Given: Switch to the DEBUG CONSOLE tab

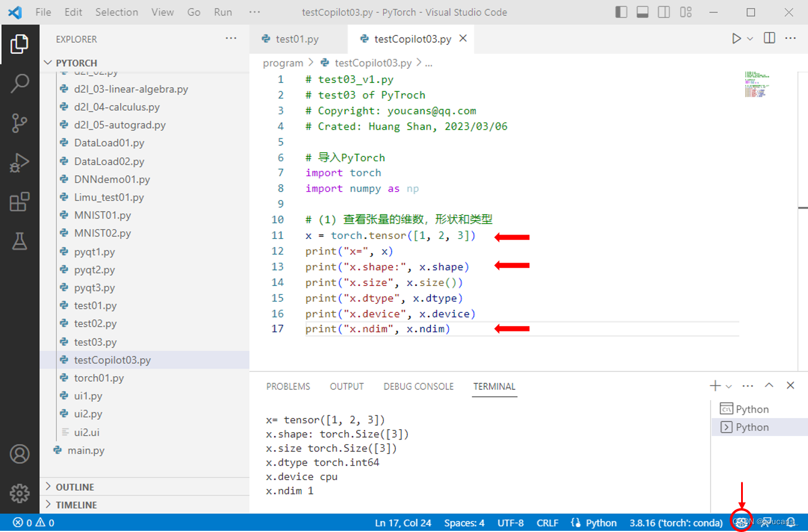Looking at the screenshot, I should coord(418,386).
